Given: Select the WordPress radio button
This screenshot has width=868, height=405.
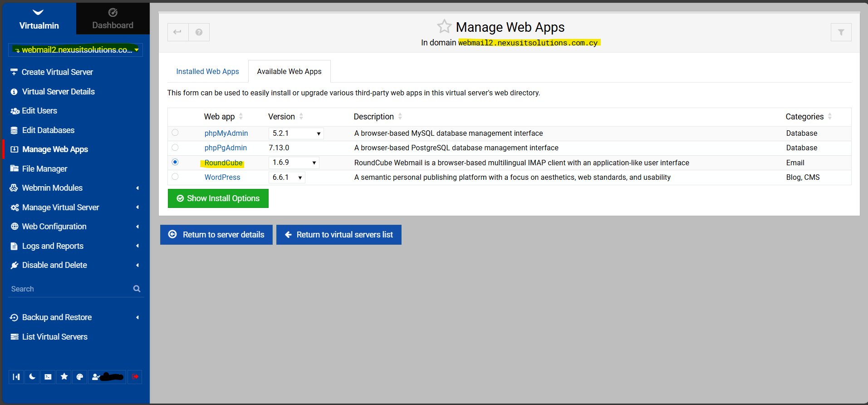Looking at the screenshot, I should (175, 177).
